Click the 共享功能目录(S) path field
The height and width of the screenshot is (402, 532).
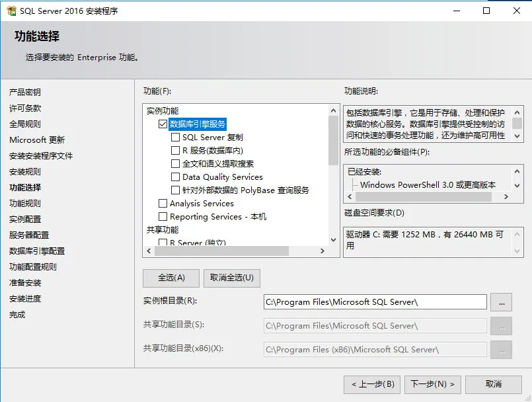point(375,326)
